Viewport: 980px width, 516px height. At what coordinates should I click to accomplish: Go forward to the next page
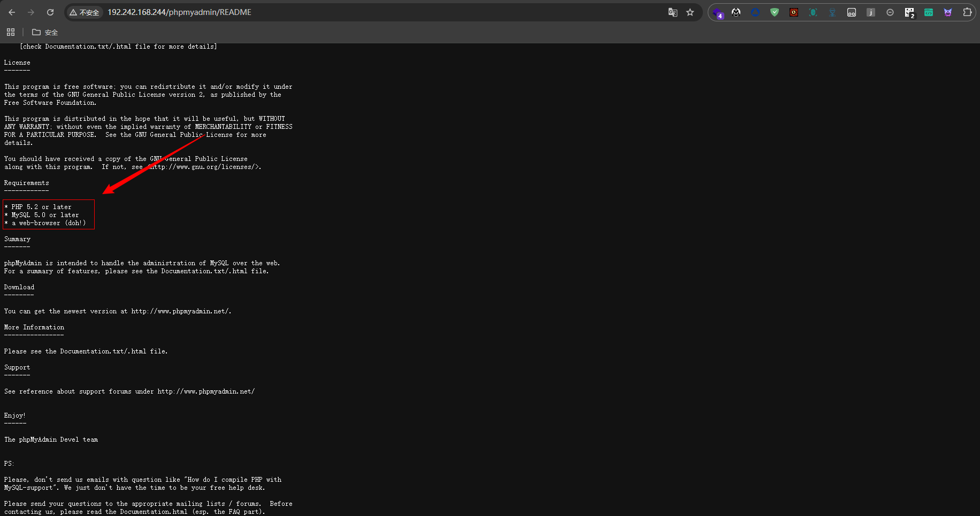(x=31, y=12)
